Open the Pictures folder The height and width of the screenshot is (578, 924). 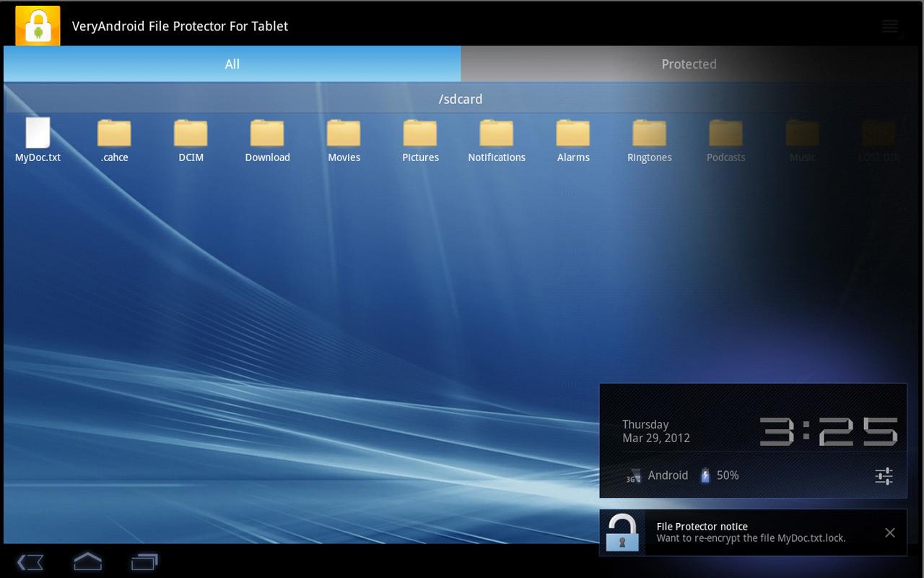pos(420,134)
